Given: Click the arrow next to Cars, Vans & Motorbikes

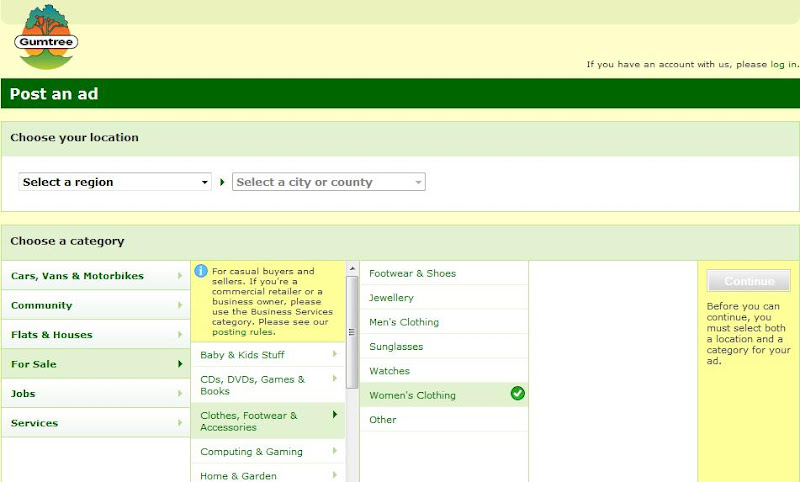Looking at the screenshot, I should pyautogui.click(x=180, y=275).
